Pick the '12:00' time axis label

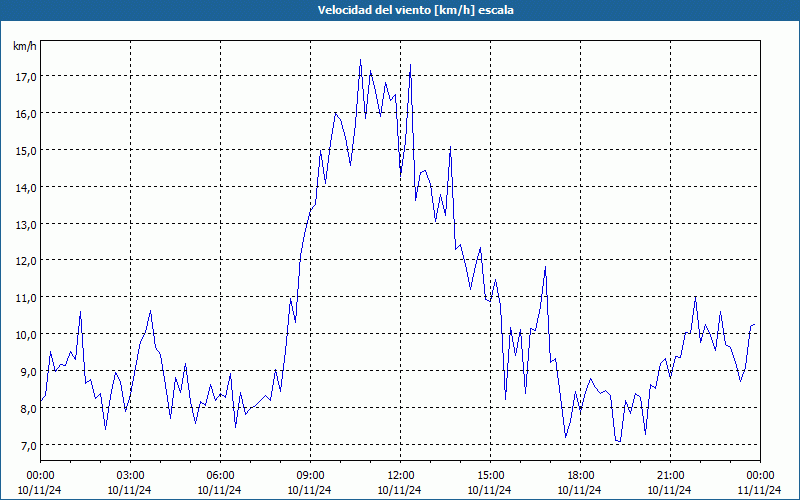401,476
